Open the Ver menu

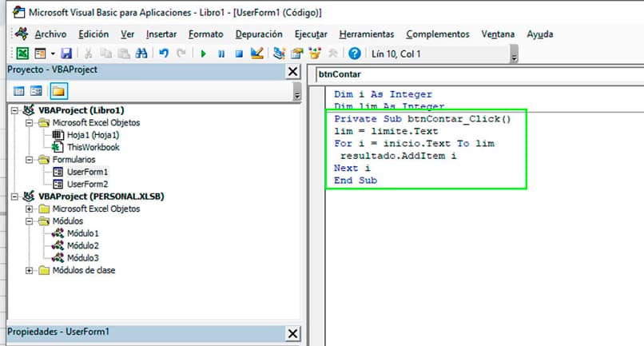coord(127,34)
